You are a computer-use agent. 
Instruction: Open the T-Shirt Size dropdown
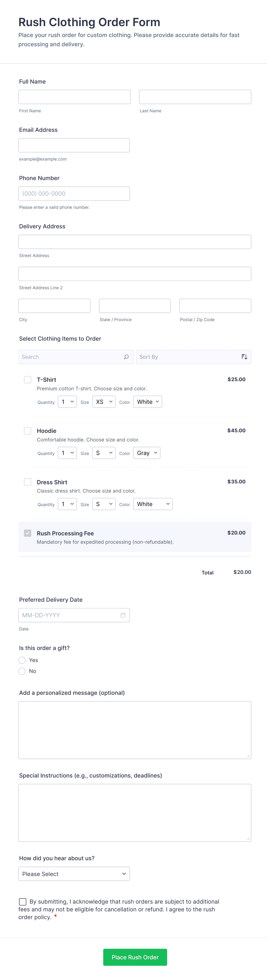click(104, 402)
